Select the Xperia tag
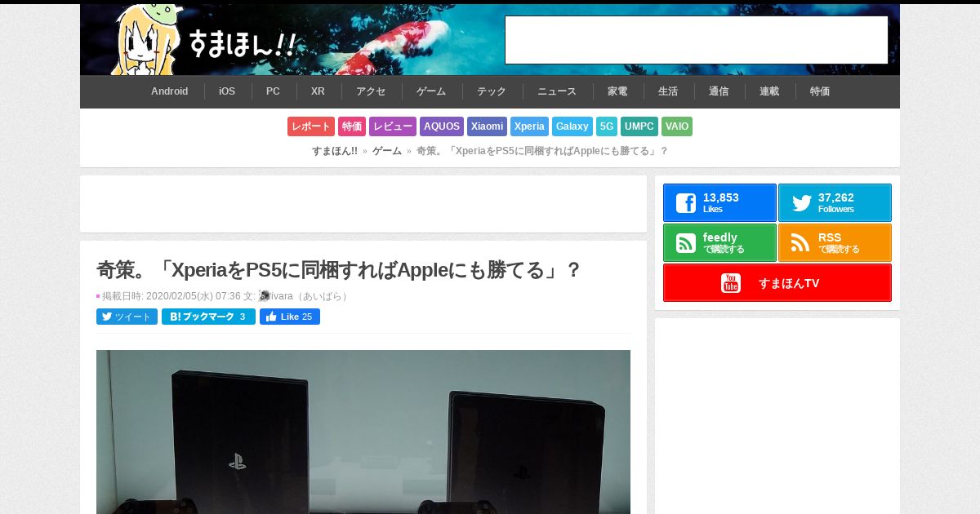Image resolution: width=980 pixels, height=514 pixels. (x=529, y=126)
